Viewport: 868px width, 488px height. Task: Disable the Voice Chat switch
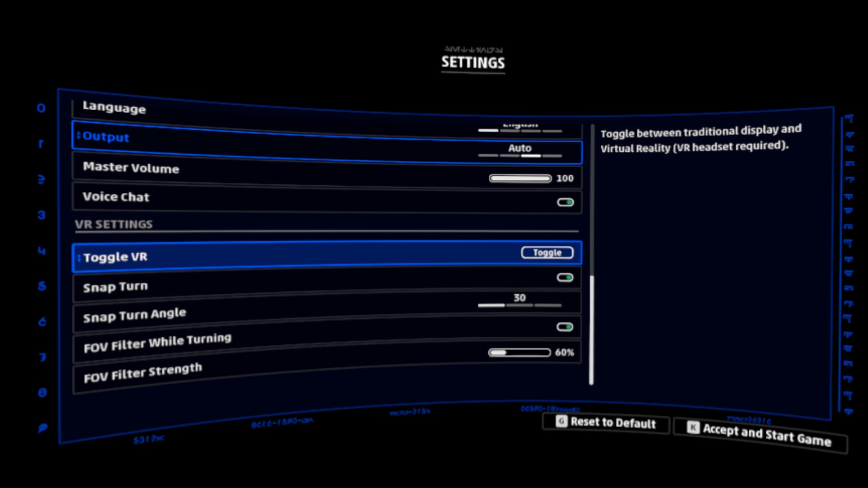click(565, 202)
